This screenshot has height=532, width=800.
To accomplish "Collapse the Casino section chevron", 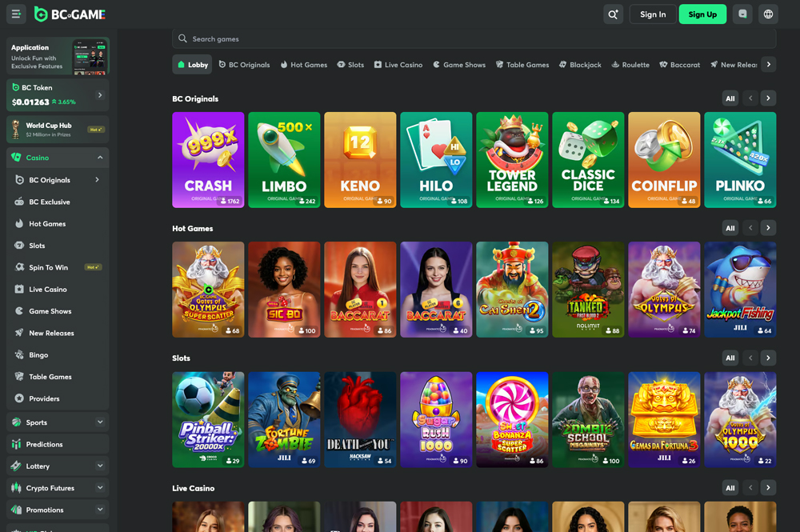I will point(100,158).
